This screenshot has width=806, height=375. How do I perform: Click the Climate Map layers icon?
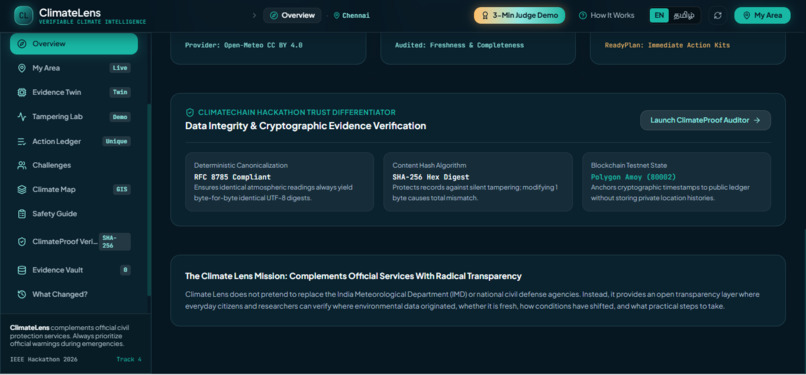(22, 190)
